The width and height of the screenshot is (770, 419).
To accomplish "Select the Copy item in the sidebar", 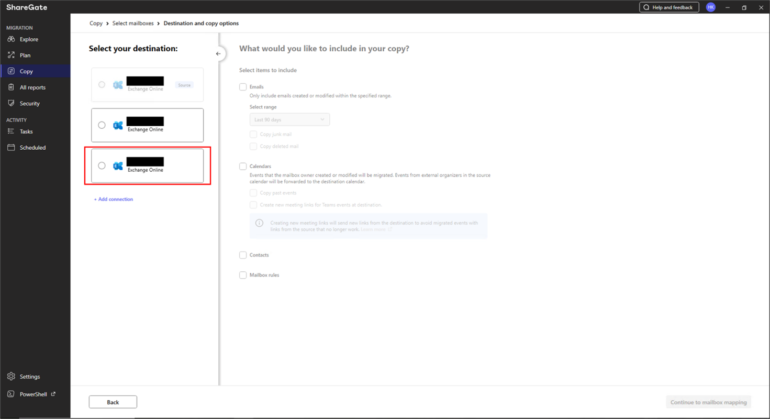I will tap(26, 71).
